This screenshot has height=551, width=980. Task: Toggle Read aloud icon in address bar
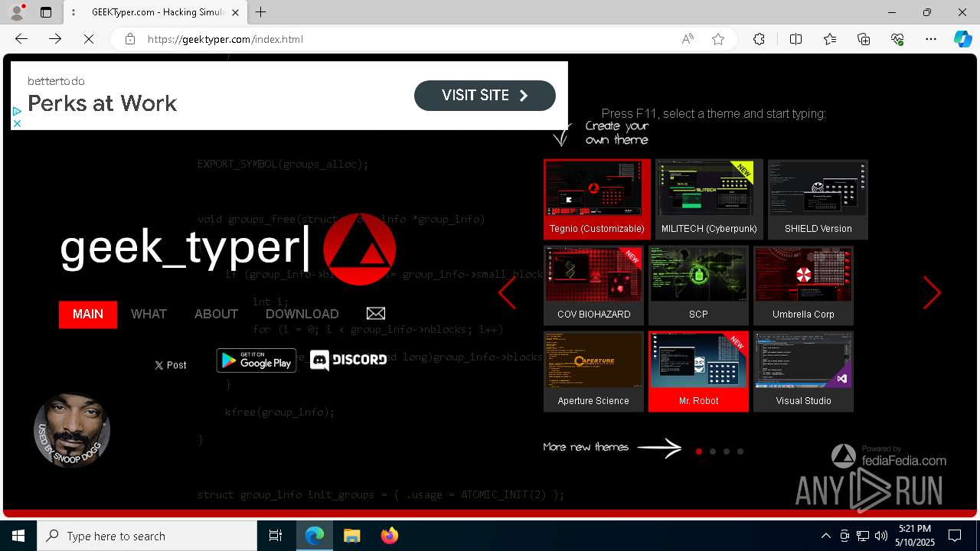click(688, 39)
